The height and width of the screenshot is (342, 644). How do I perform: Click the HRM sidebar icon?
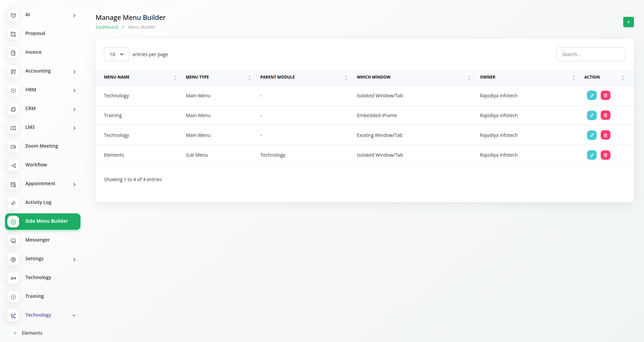(x=13, y=91)
